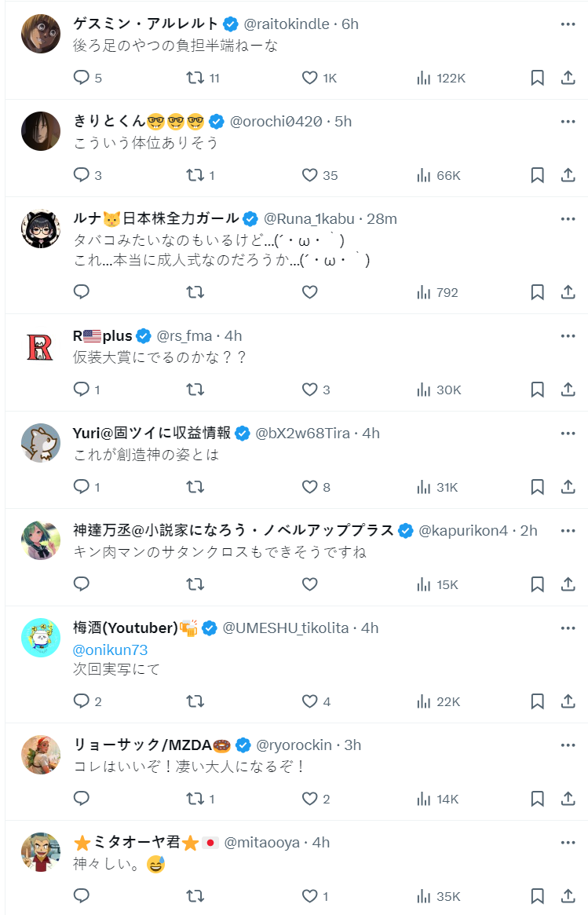Like the @ryorockin tweet
The image size is (588, 915).
[x=309, y=799]
